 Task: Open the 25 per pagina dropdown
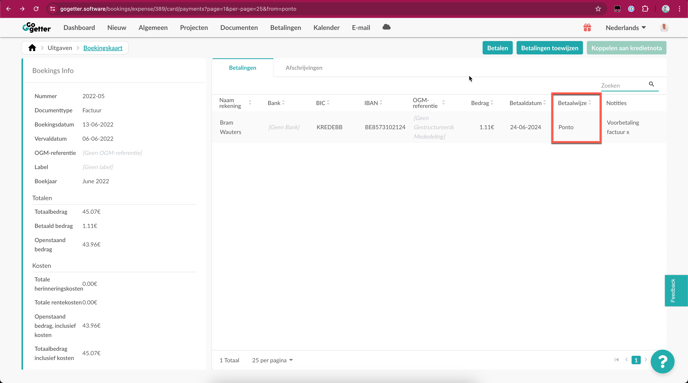pos(272,360)
